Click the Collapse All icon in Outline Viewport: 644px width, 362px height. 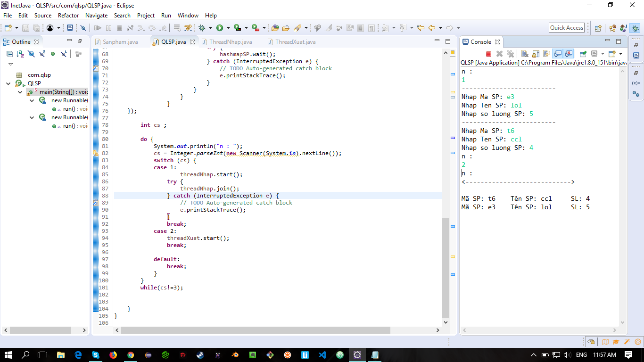[x=9, y=54]
